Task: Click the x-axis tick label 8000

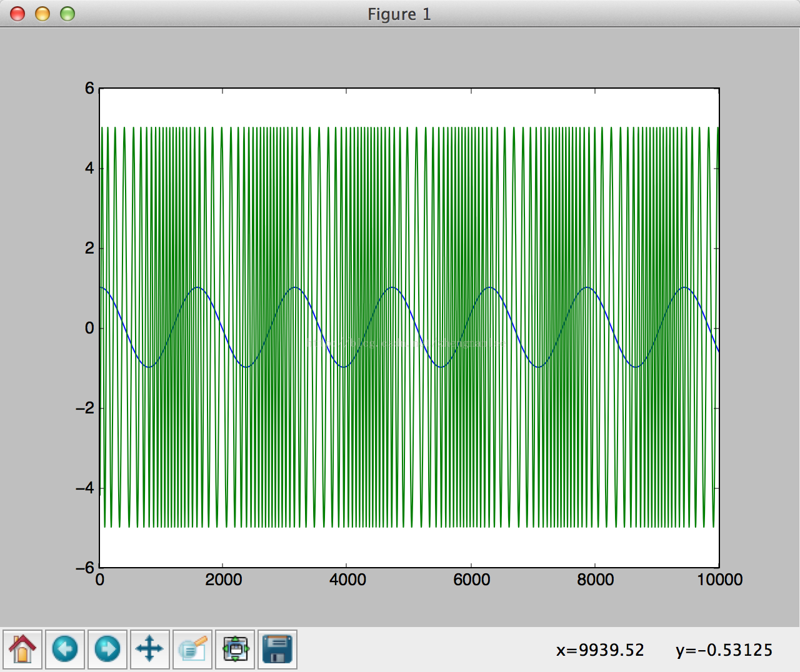Action: click(x=595, y=580)
